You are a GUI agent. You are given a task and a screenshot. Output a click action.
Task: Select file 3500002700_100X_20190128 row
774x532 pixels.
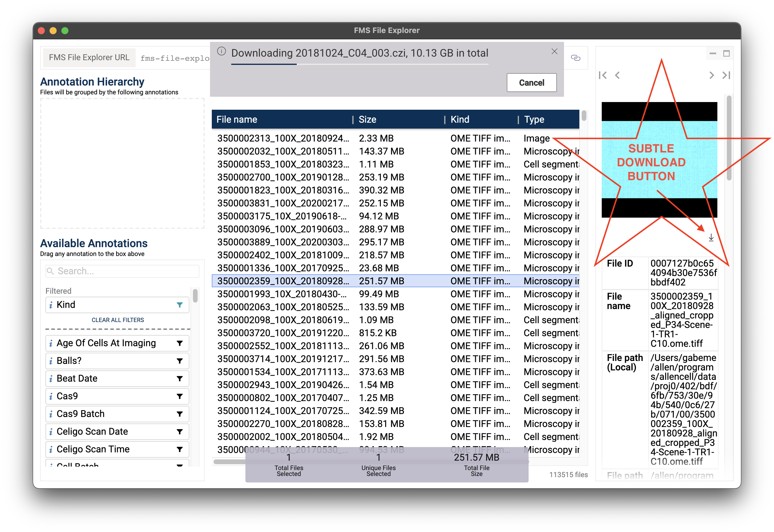[395, 177]
